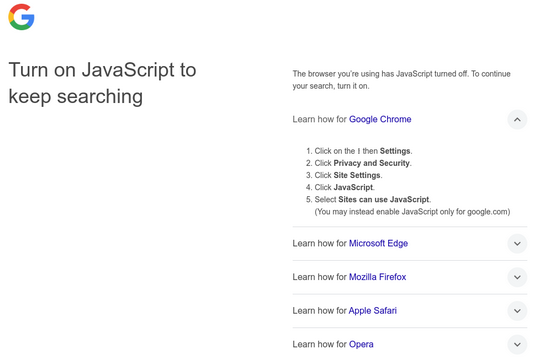Follow the Opera link

361,344
